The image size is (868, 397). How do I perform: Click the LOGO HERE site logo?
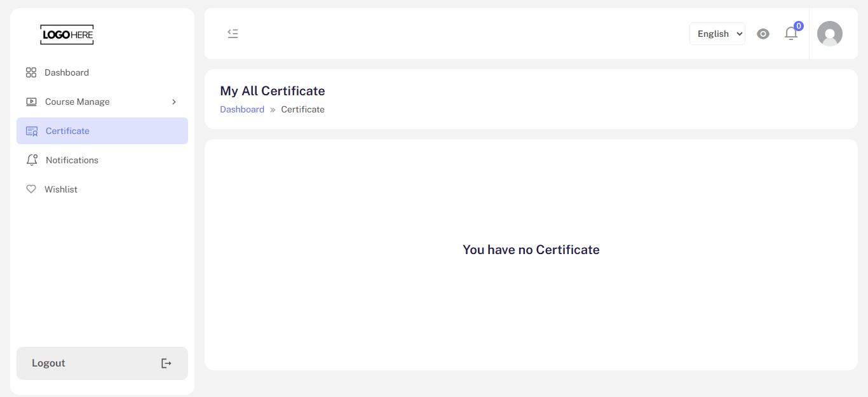point(67,34)
